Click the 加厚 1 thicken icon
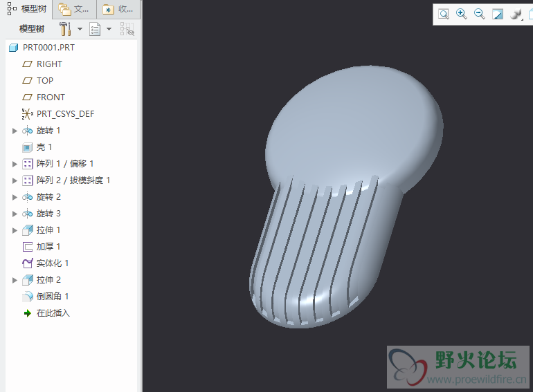The width and height of the screenshot is (533, 392). [x=27, y=247]
